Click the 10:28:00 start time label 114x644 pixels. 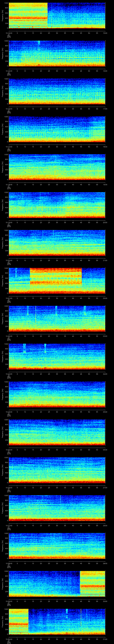pyautogui.click(x=9, y=563)
